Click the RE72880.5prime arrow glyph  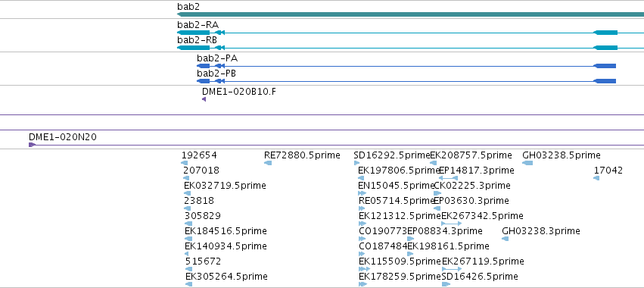point(268,163)
